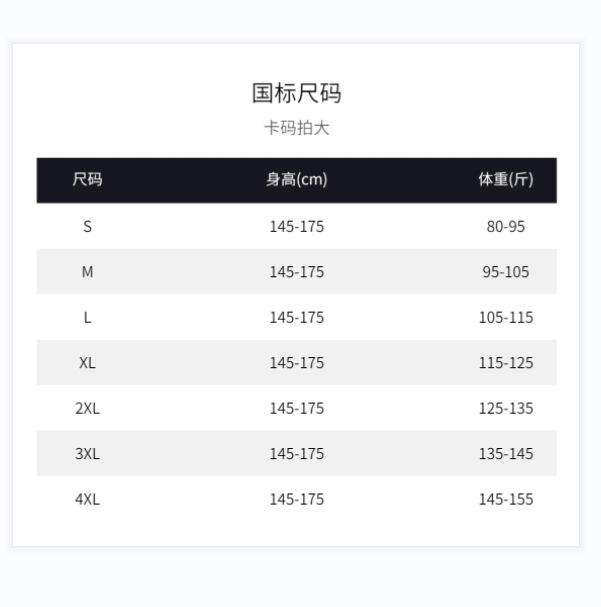The height and width of the screenshot is (607, 601).
Task: Select the 3XL size cell
Action: coord(87,454)
